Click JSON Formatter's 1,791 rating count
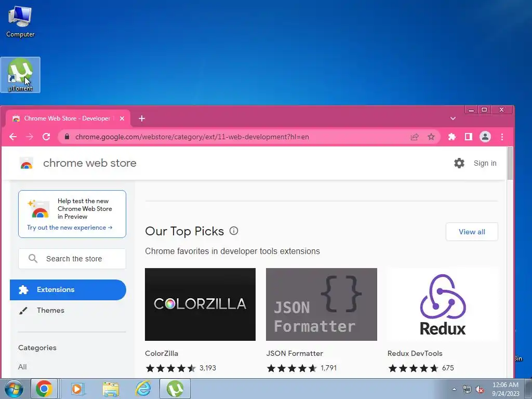532x399 pixels. (329, 368)
